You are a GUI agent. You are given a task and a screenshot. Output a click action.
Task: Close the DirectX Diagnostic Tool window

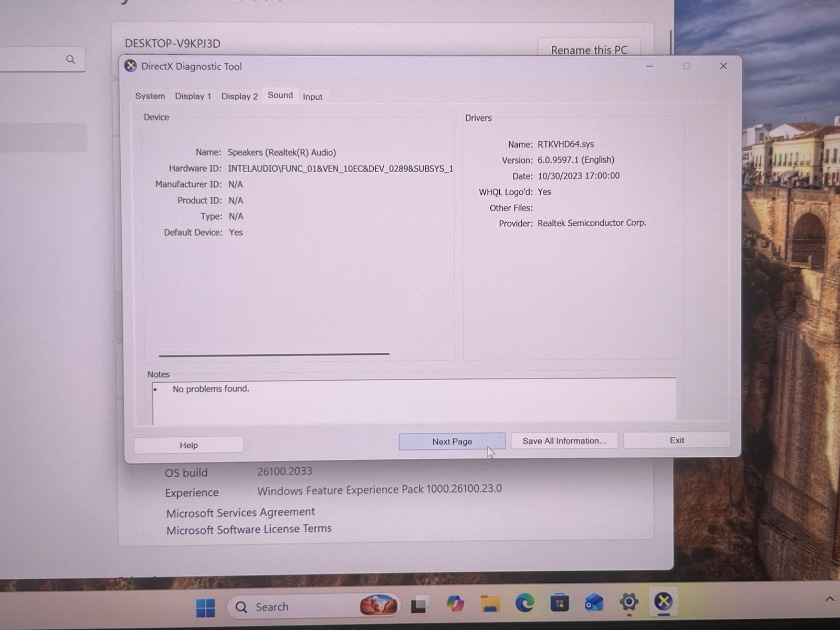(x=723, y=66)
